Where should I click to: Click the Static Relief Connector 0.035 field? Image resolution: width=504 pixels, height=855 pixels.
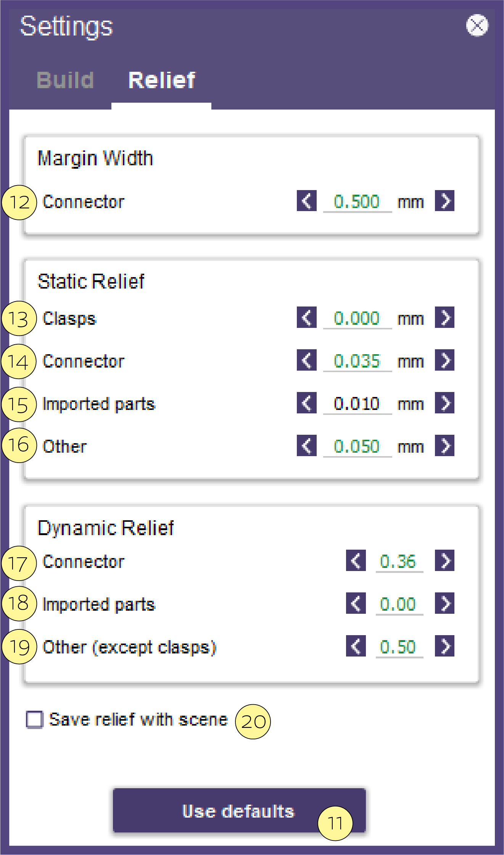point(357,361)
